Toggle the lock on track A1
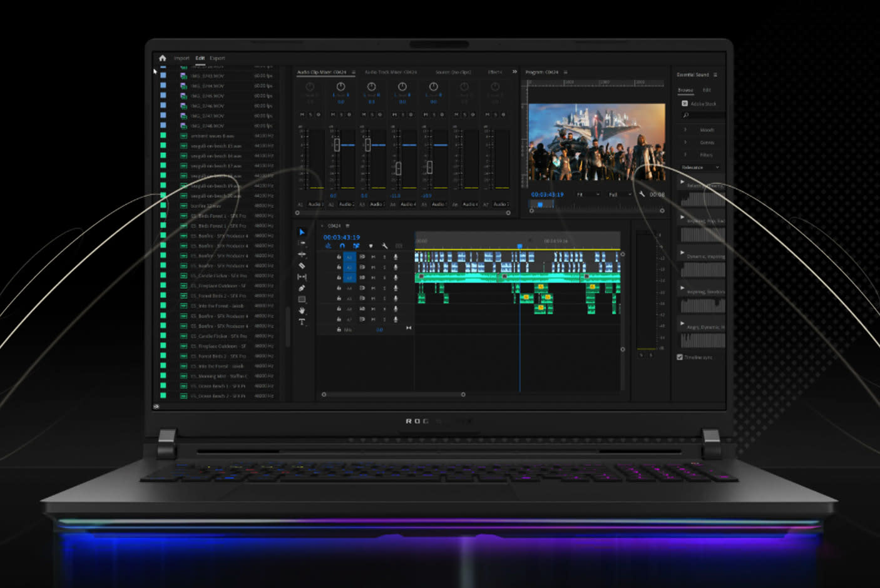 (x=339, y=257)
